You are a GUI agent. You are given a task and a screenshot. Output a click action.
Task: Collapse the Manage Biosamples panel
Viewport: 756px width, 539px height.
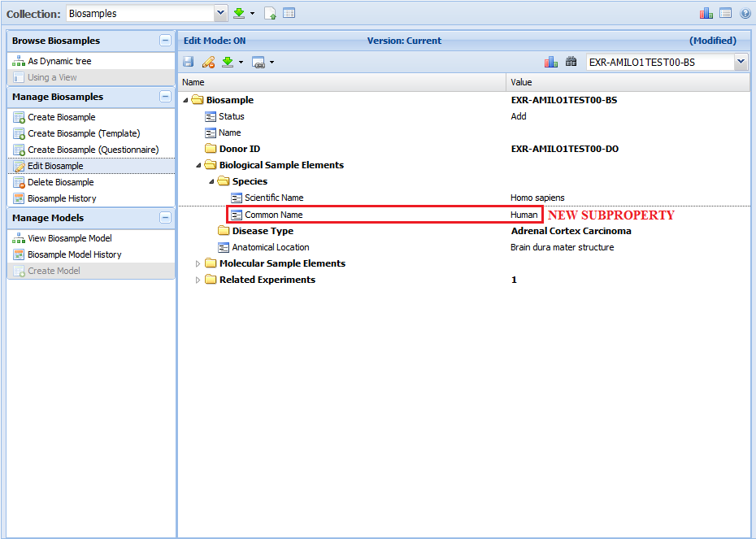(x=165, y=97)
